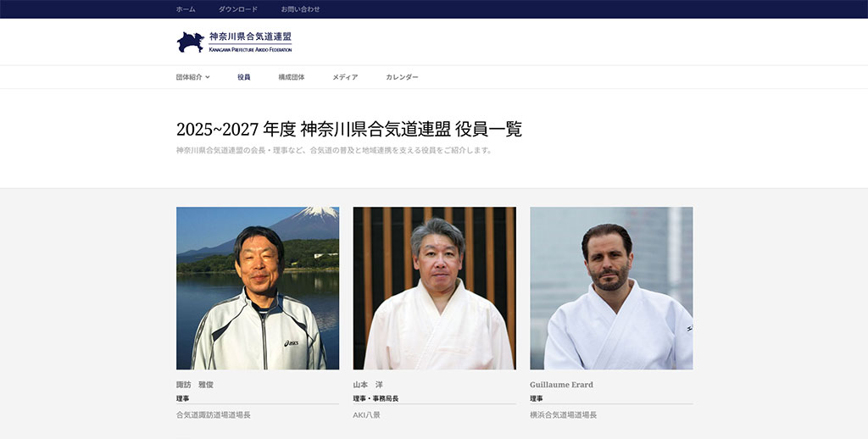
Task: Open Guillaume Erard's portrait photo
Action: (611, 288)
